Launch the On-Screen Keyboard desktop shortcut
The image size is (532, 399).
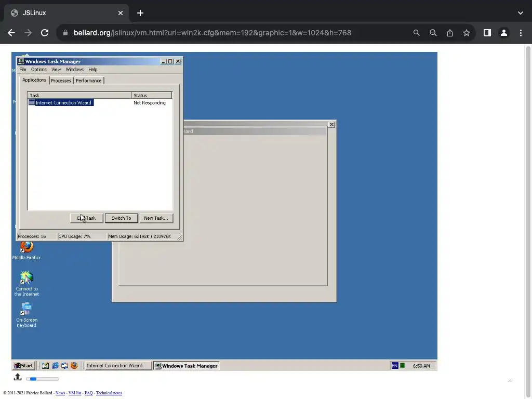coord(26,315)
